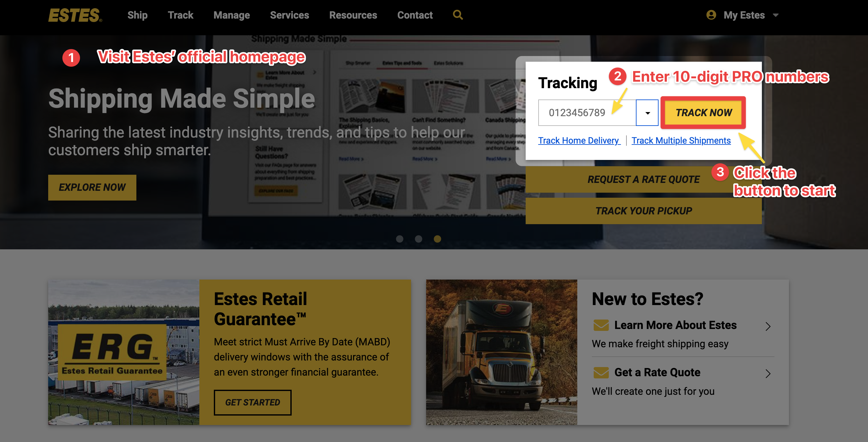Open the search magnifier icon

tap(458, 15)
